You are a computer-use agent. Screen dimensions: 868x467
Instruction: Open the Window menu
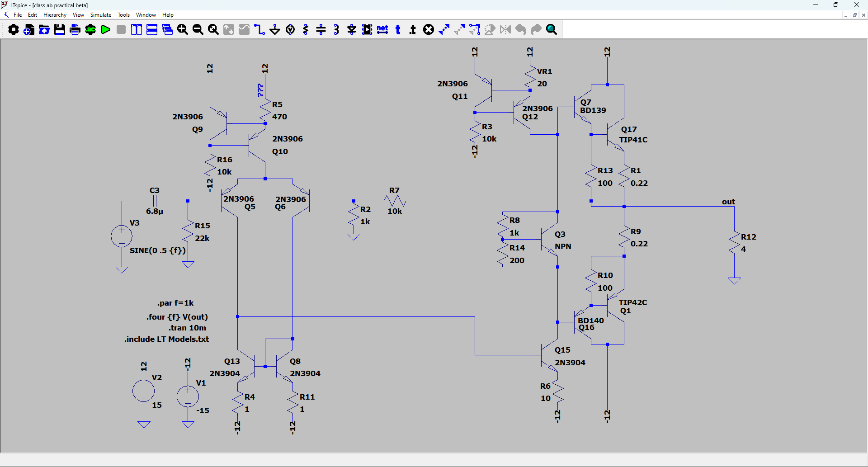[x=146, y=15]
